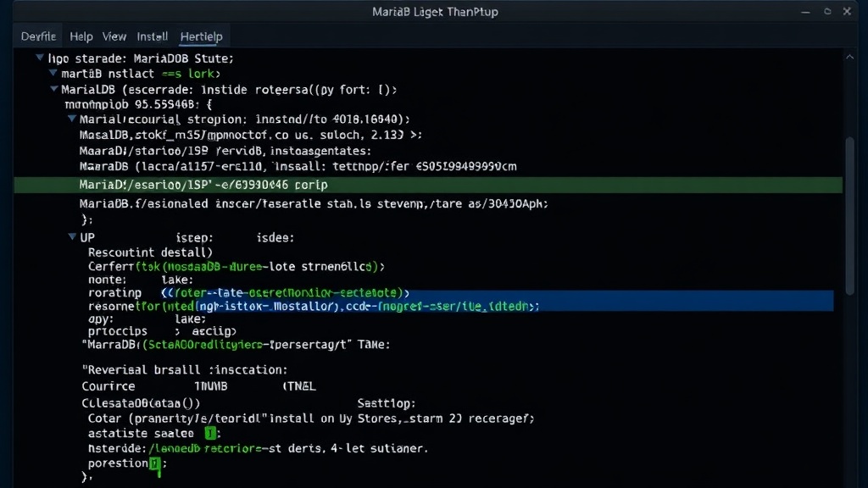Click the 'Rescoutint destall)' line
Image resolution: width=868 pixels, height=488 pixels.
(150, 252)
